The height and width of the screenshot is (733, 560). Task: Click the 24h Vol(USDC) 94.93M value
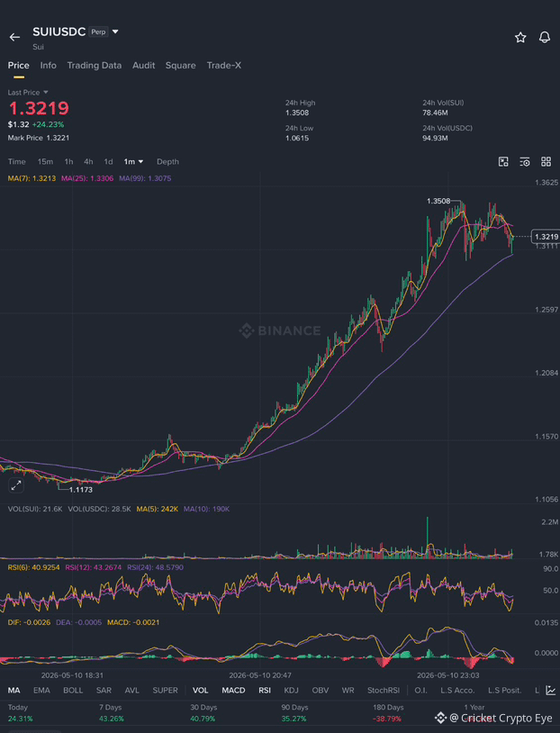(x=435, y=138)
